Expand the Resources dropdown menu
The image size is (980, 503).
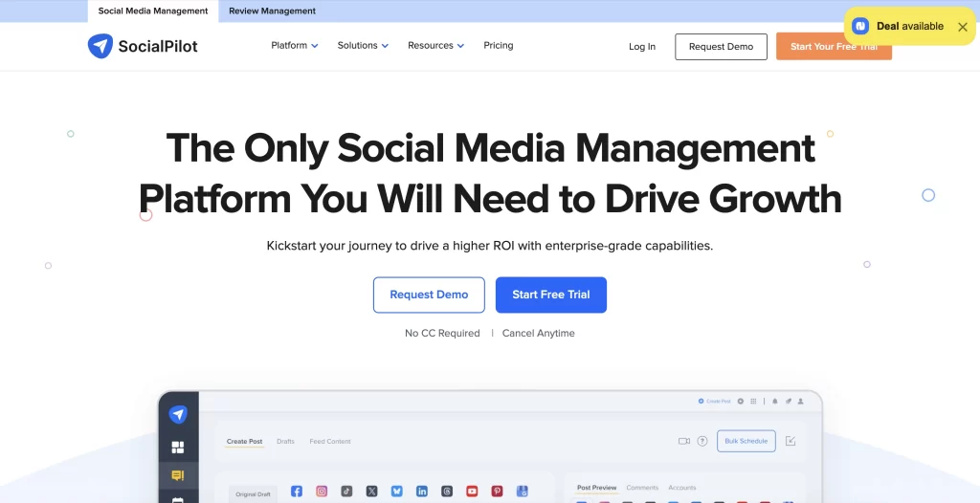435,46
